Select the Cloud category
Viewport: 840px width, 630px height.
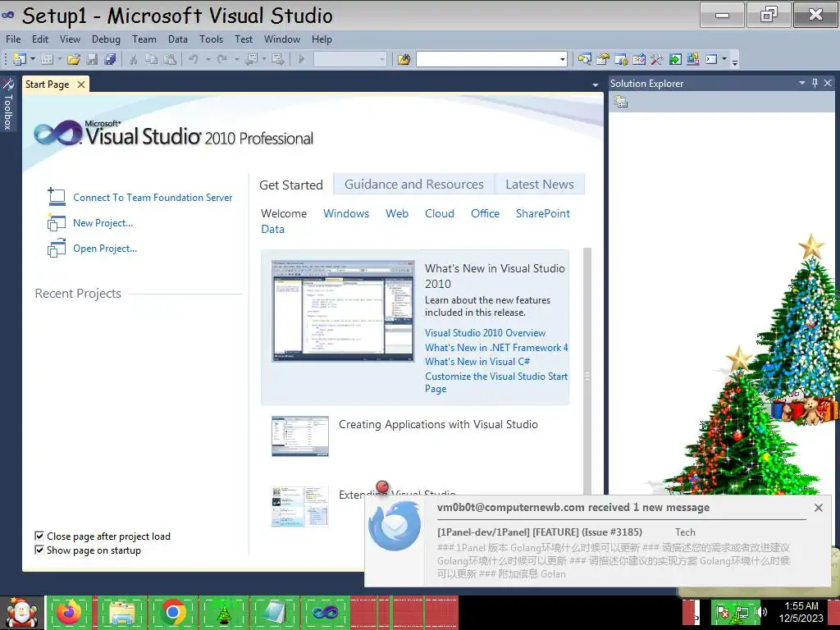(440, 213)
